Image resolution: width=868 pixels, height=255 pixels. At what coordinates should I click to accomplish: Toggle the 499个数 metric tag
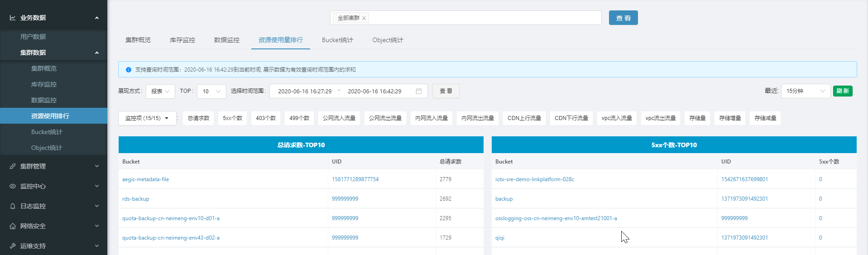(x=299, y=118)
